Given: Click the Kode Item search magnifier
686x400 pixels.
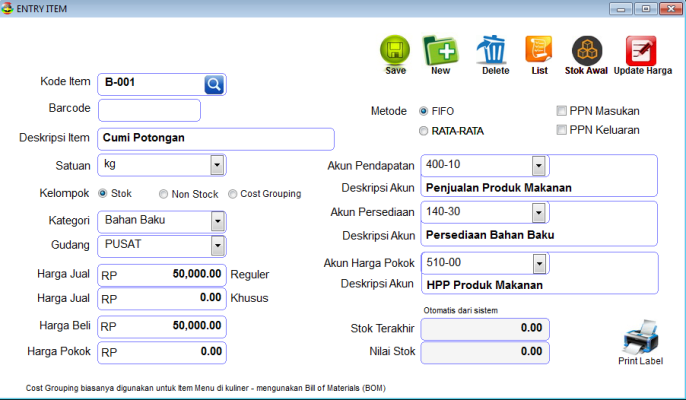Looking at the screenshot, I should coord(214,84).
